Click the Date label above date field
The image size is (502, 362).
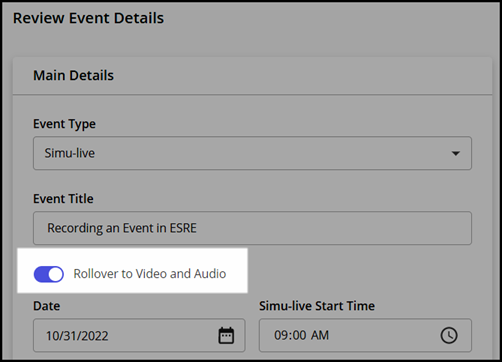click(x=47, y=306)
